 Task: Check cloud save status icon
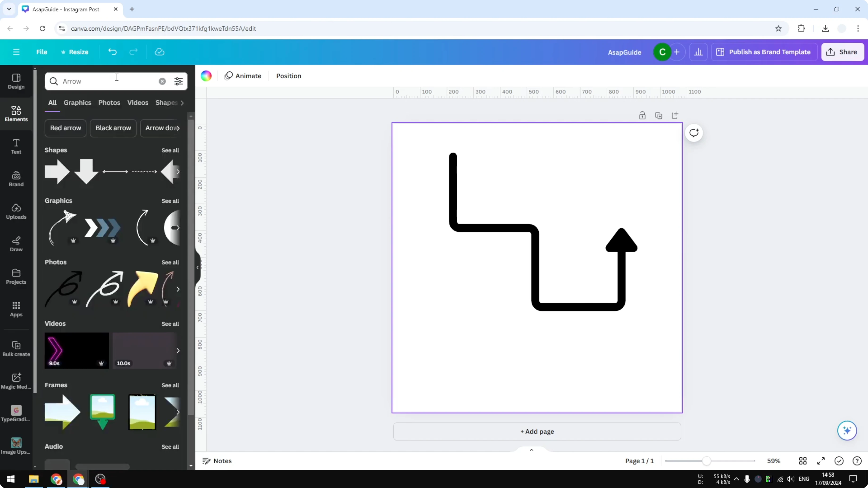(159, 52)
